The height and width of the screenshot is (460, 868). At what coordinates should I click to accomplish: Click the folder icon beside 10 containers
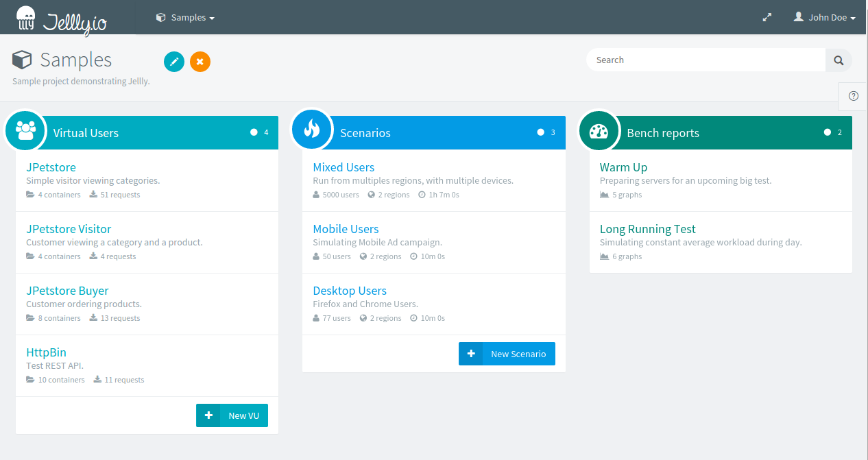pyautogui.click(x=30, y=380)
